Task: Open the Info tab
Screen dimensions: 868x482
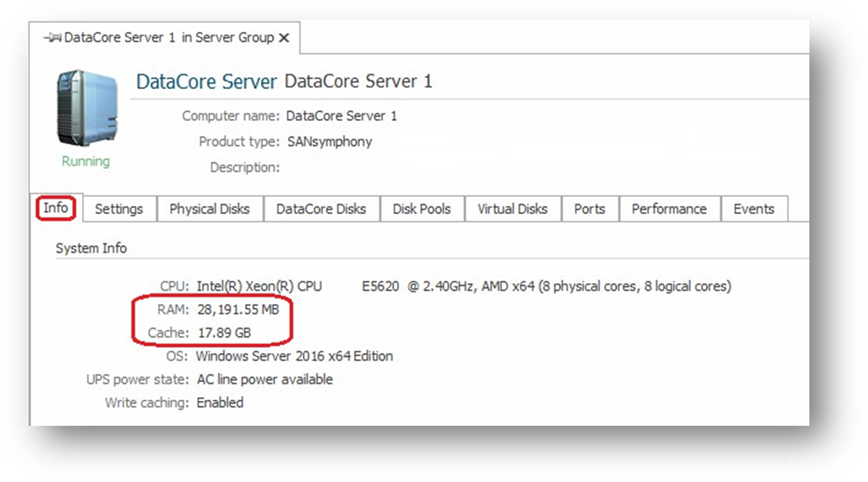Action: click(56, 208)
